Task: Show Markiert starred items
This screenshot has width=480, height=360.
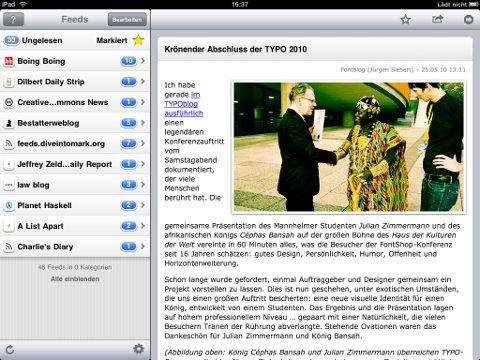Action: (112, 40)
